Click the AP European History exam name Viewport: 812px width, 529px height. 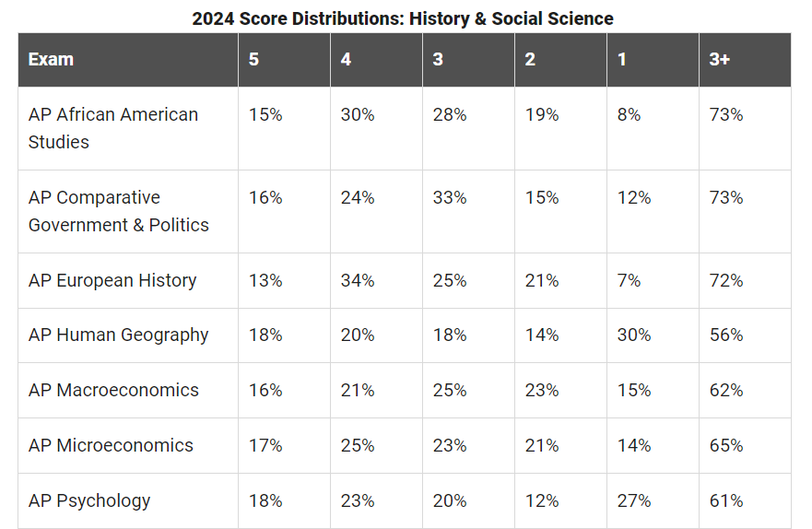click(x=112, y=280)
